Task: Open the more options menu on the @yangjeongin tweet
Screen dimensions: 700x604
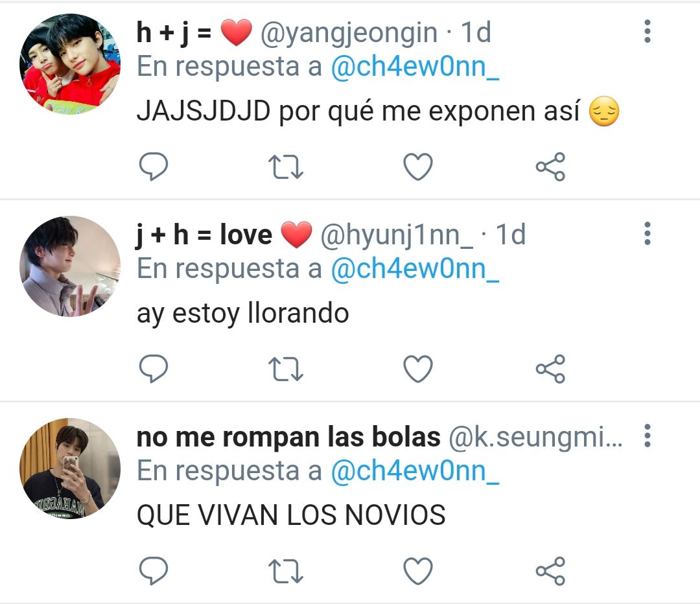Action: pos(647,31)
